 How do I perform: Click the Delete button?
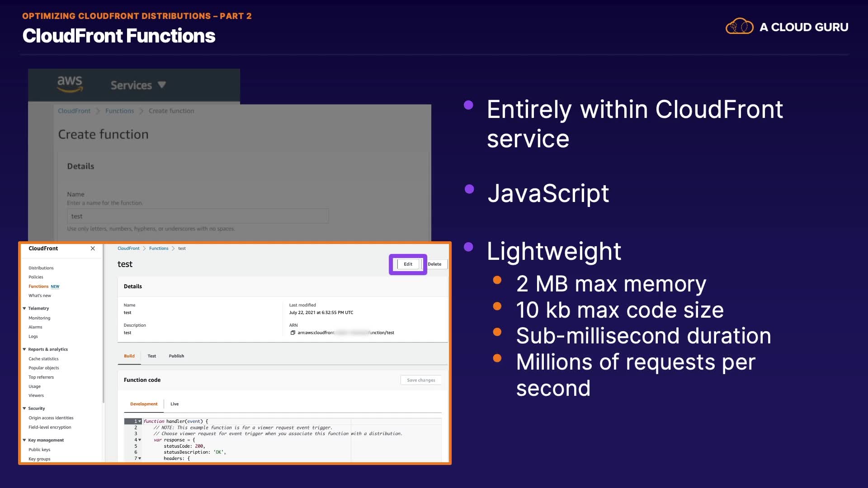click(x=434, y=264)
